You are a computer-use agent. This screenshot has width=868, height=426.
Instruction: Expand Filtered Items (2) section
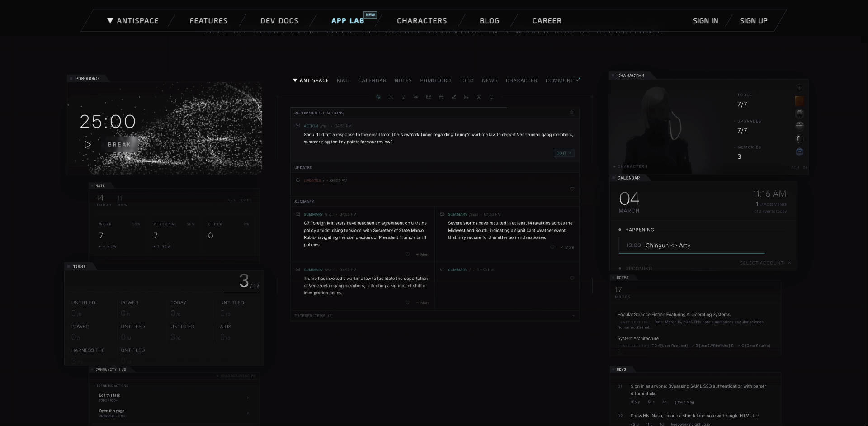(314, 316)
